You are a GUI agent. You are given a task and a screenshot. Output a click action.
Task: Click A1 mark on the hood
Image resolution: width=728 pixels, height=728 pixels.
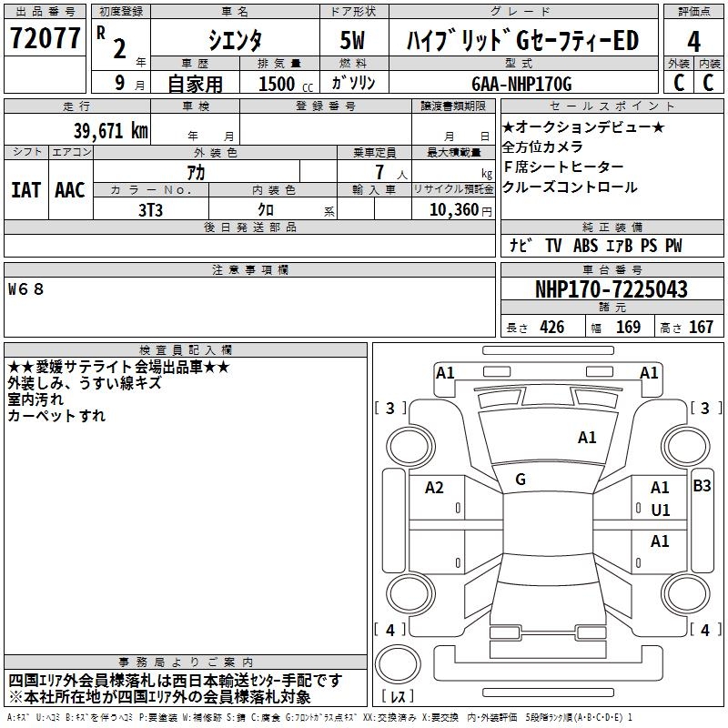coord(587,438)
